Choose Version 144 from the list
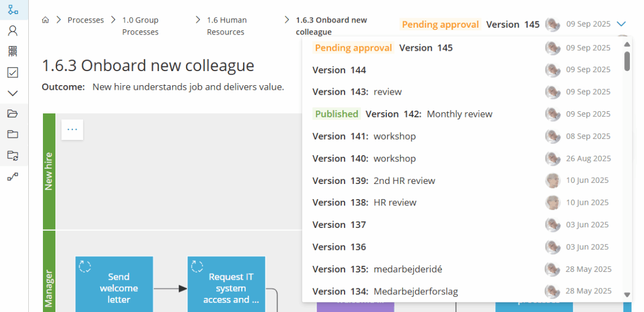The width and height of the screenshot is (644, 312). click(339, 70)
